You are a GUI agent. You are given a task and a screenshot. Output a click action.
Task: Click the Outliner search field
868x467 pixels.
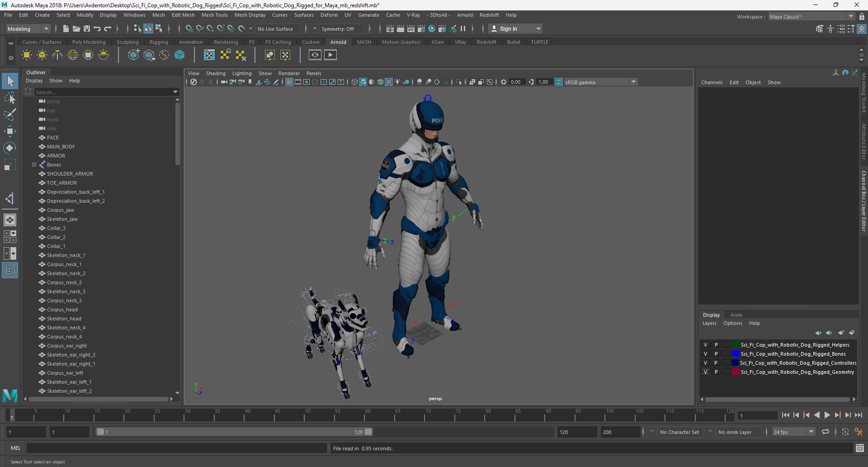pyautogui.click(x=103, y=92)
